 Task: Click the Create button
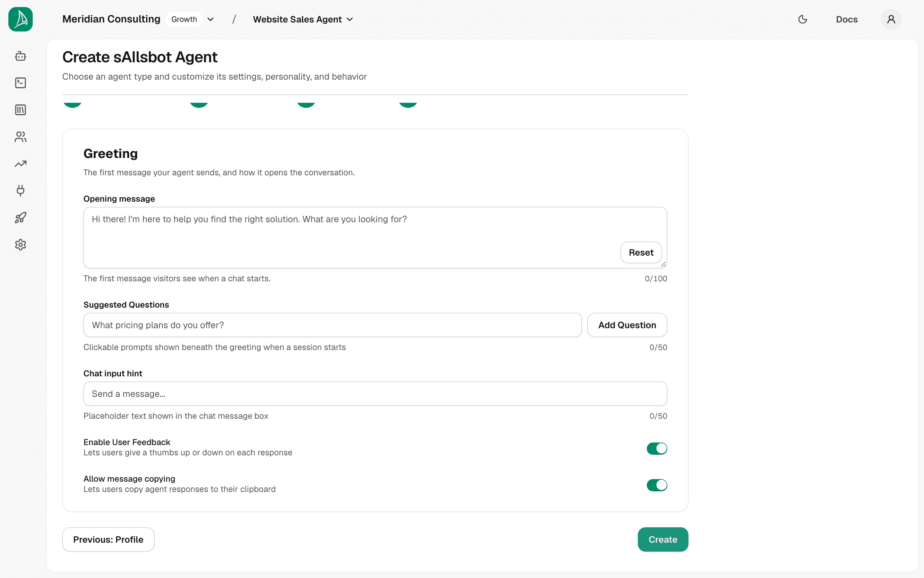tap(663, 539)
